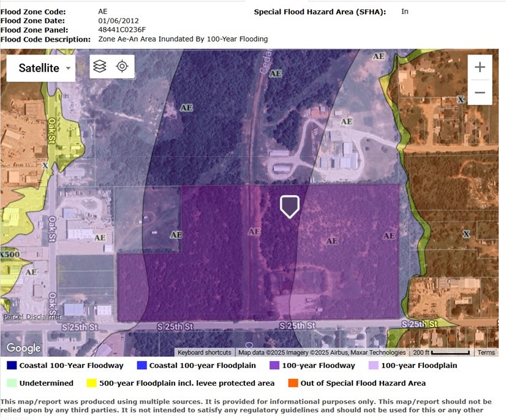Screen dimensions: 506x420
Task: Open the Parcel Disclaimer link
Action: (x=32, y=317)
